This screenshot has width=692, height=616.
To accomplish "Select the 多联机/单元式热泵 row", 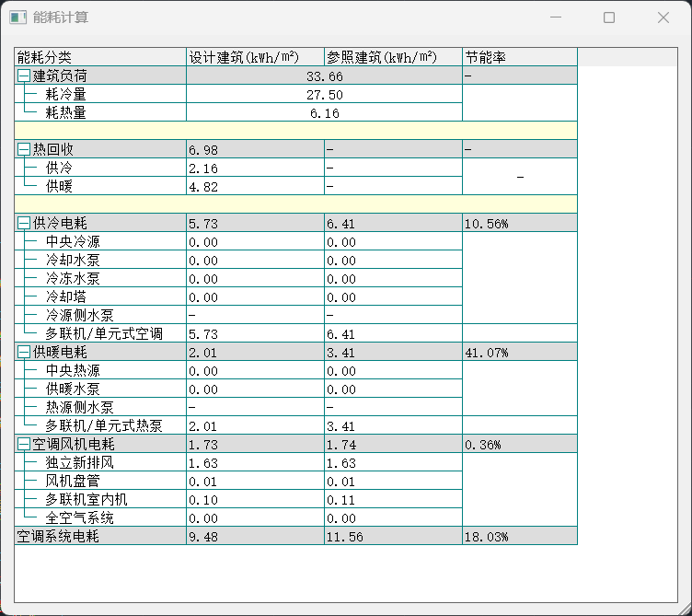I will (104, 425).
